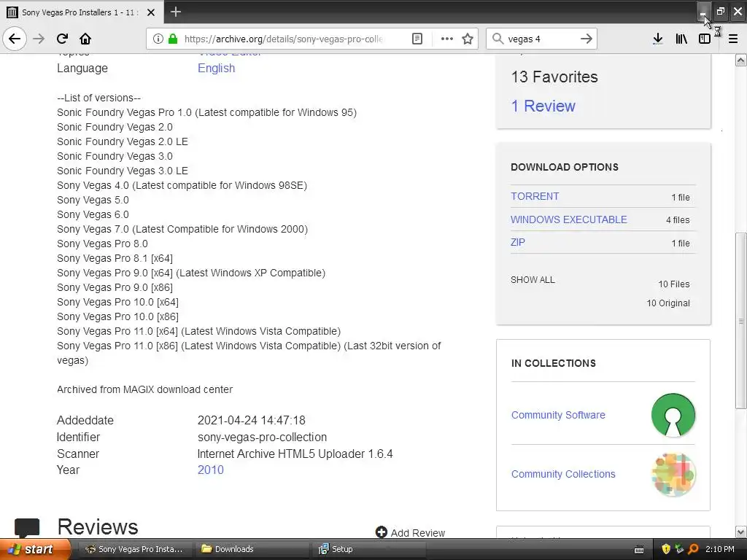The height and width of the screenshot is (560, 747).
Task: Open the security shield tray icon
Action: coord(665,549)
